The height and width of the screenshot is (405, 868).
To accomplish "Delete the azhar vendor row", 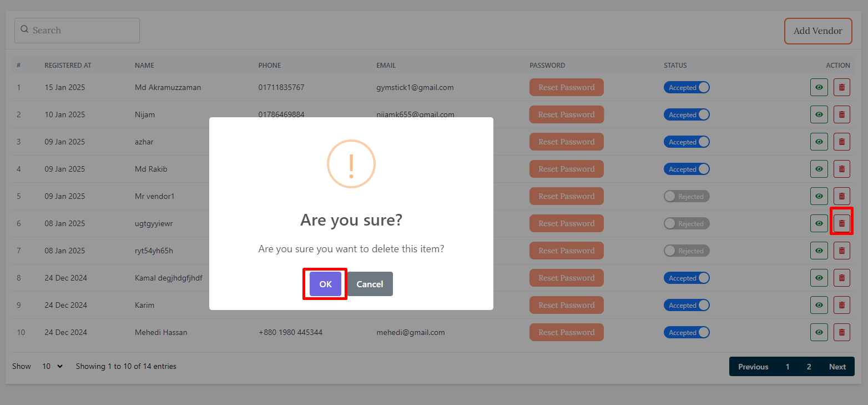I will click(x=841, y=142).
